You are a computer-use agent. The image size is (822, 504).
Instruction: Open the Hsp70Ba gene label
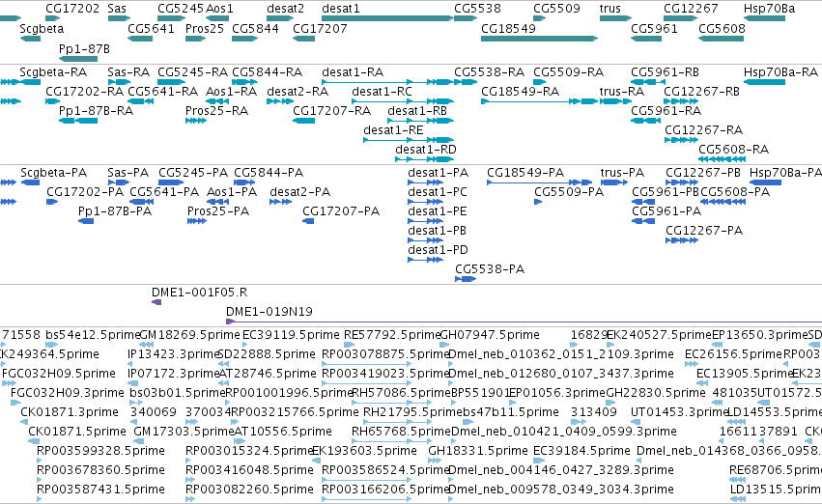tap(769, 9)
